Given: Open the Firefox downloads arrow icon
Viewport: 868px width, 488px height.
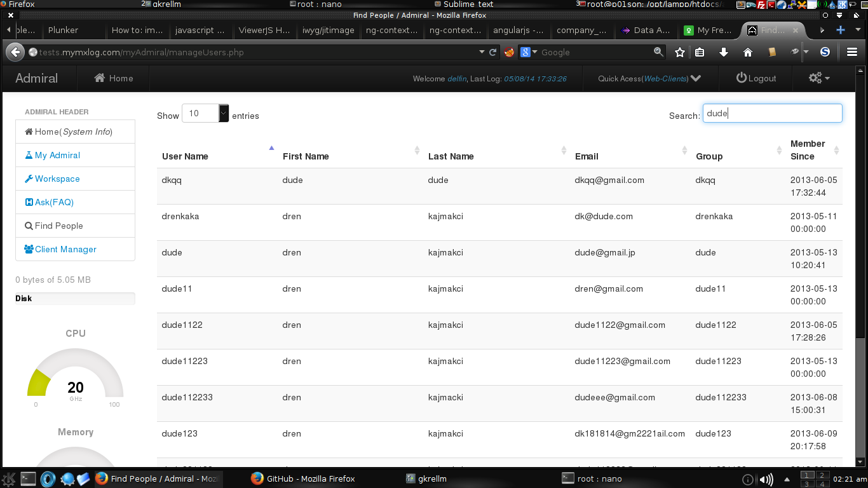Looking at the screenshot, I should click(723, 52).
